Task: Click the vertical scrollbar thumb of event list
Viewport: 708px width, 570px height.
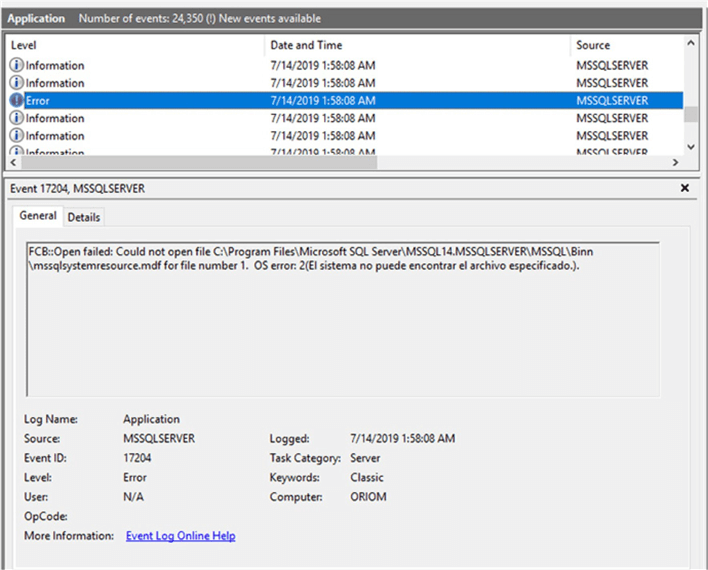Action: coord(690,114)
